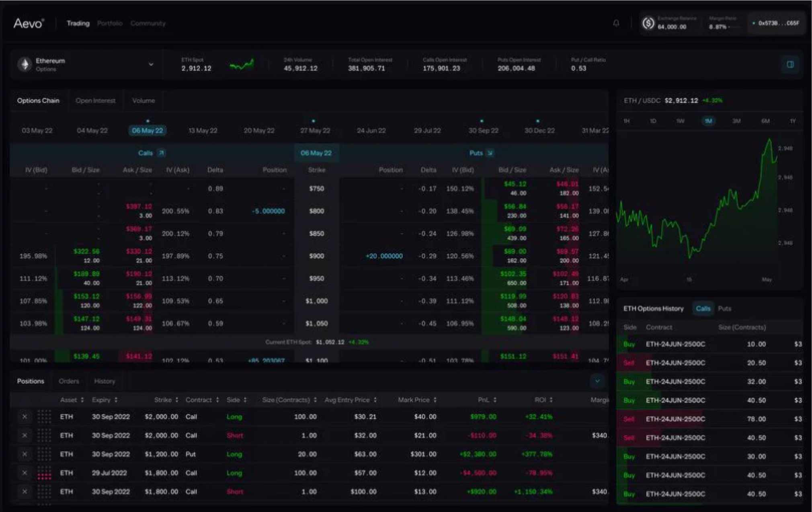This screenshot has height=512, width=812.
Task: Switch to the History tab
Action: 105,381
